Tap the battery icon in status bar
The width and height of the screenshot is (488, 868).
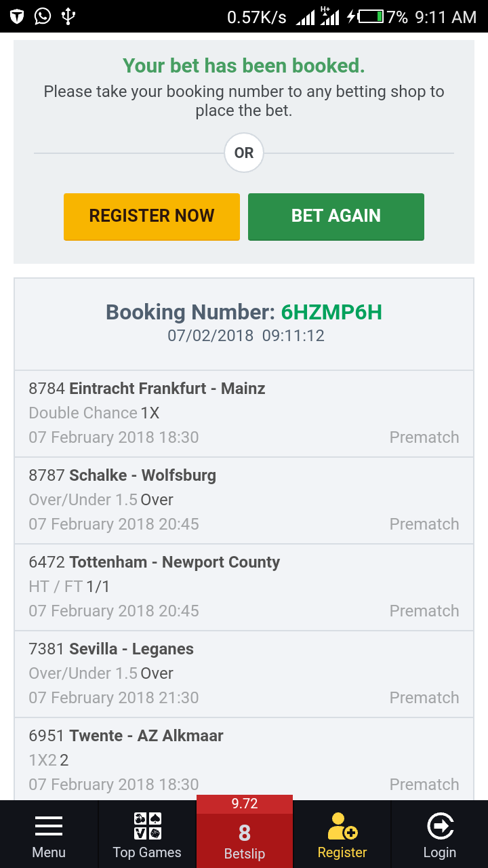point(370,16)
